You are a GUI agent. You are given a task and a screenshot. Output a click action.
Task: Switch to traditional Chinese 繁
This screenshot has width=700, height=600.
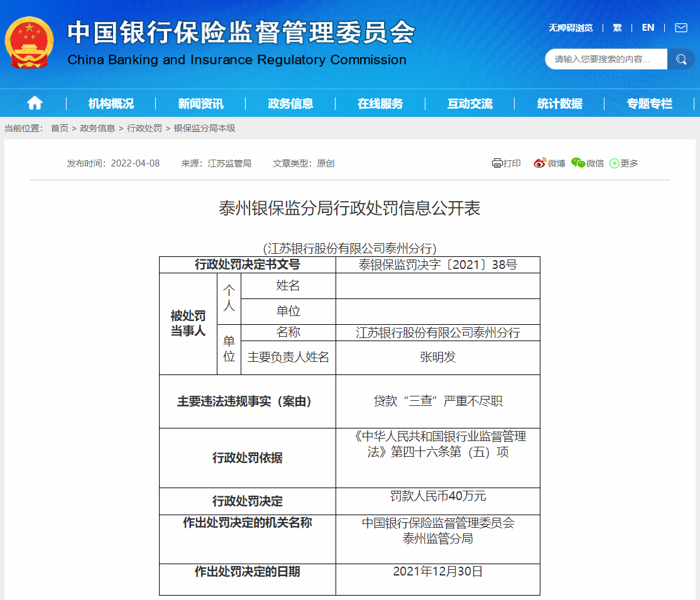coord(618,28)
